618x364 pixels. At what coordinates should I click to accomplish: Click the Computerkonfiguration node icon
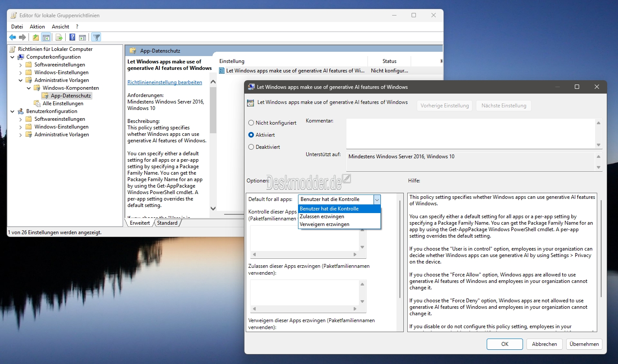[x=21, y=57]
